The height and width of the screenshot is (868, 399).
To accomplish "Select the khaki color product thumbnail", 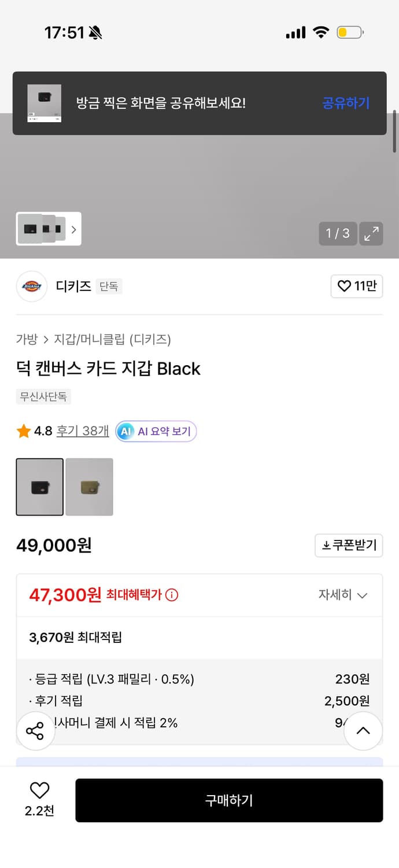I will coord(89,487).
